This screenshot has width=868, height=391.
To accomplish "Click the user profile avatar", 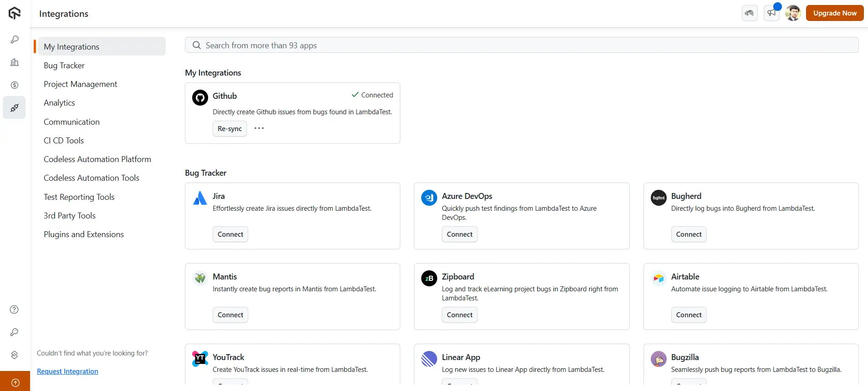I will pyautogui.click(x=793, y=13).
